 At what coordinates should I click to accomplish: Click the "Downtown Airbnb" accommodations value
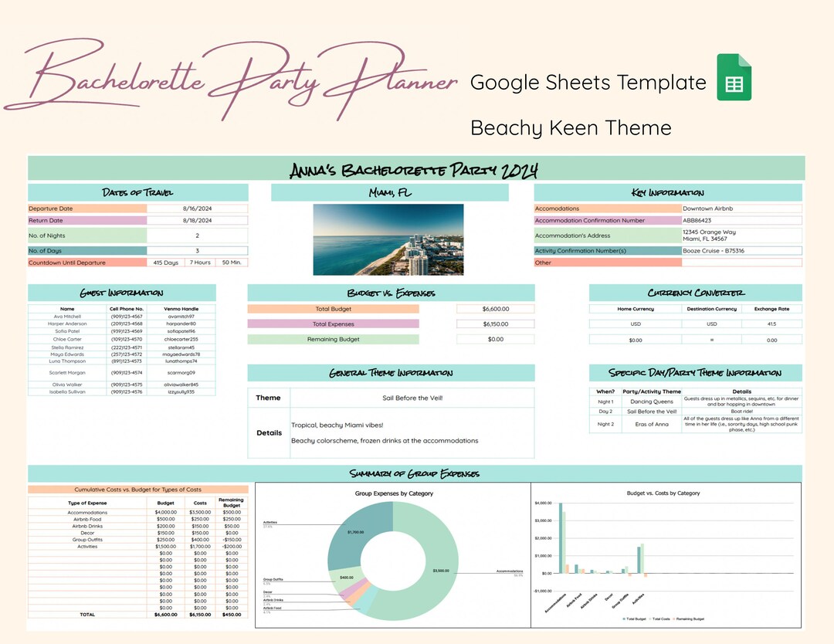[x=741, y=208]
